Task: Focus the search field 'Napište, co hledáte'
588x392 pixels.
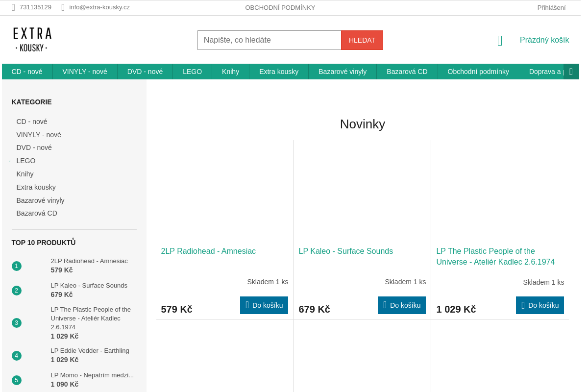Action: point(269,40)
